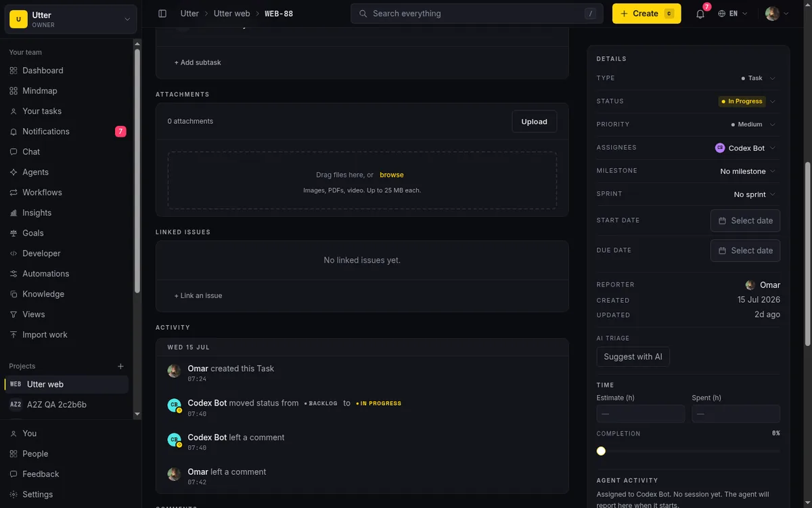Click the Estimate hours input
812x508 pixels.
point(640,414)
